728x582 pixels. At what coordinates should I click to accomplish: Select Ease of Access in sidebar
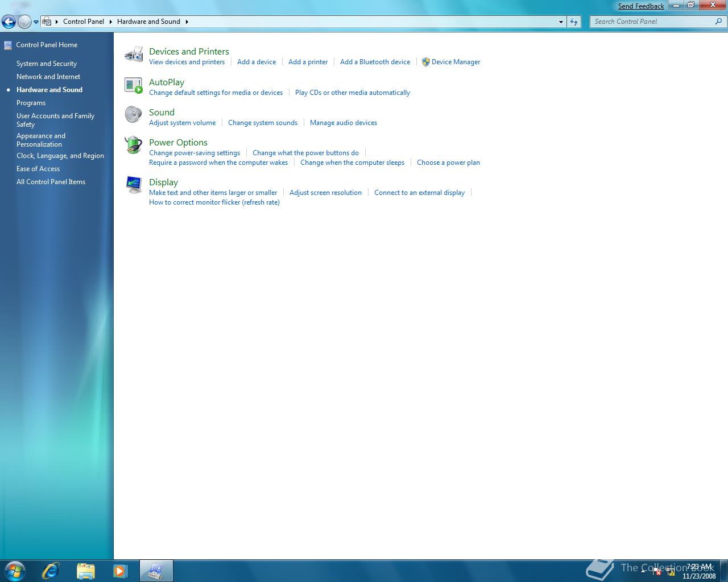38,169
